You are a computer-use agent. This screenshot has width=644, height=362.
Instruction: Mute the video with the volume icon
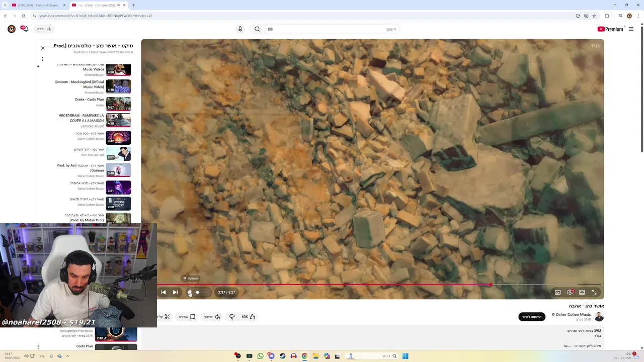[x=190, y=292]
